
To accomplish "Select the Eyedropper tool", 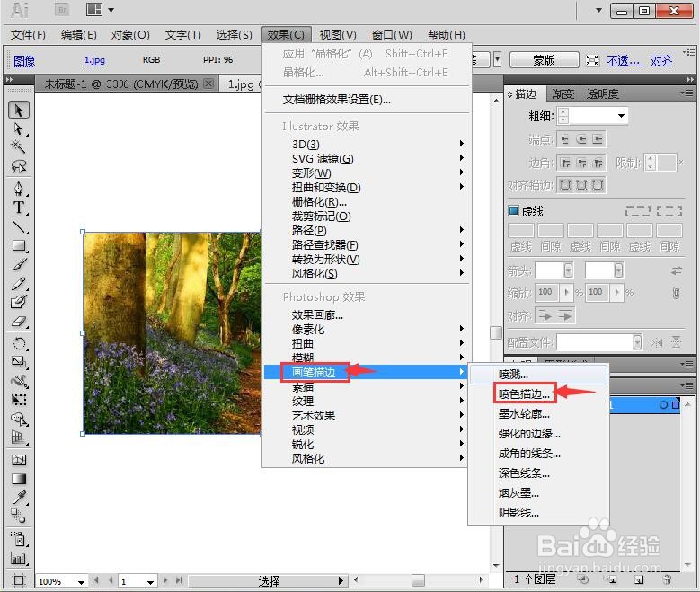I will pos(18,498).
